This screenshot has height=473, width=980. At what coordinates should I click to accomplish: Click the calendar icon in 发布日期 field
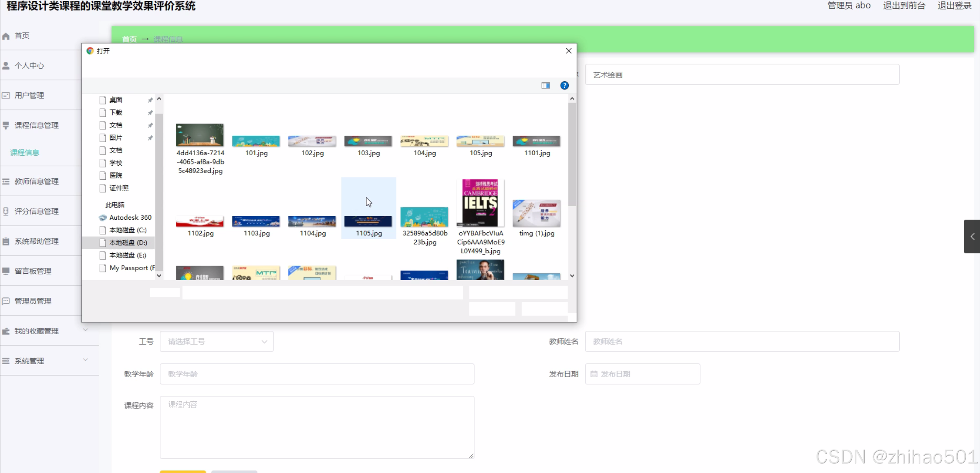[x=594, y=374]
